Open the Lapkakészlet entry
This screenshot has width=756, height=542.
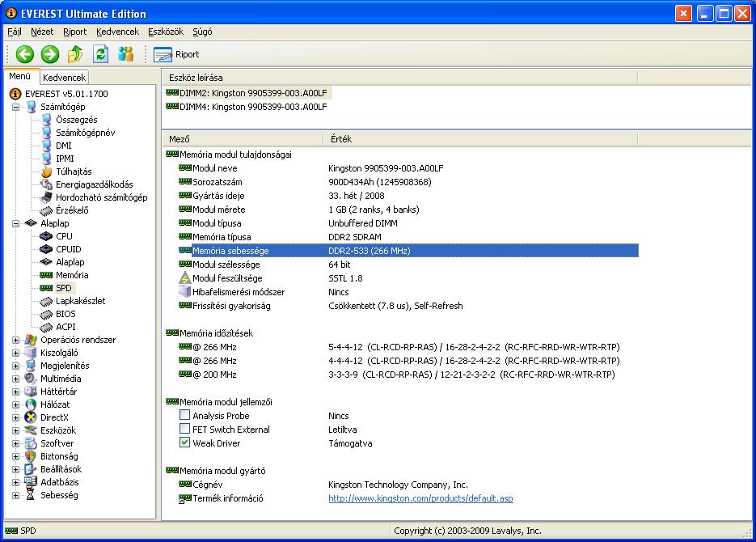pyautogui.click(x=80, y=302)
